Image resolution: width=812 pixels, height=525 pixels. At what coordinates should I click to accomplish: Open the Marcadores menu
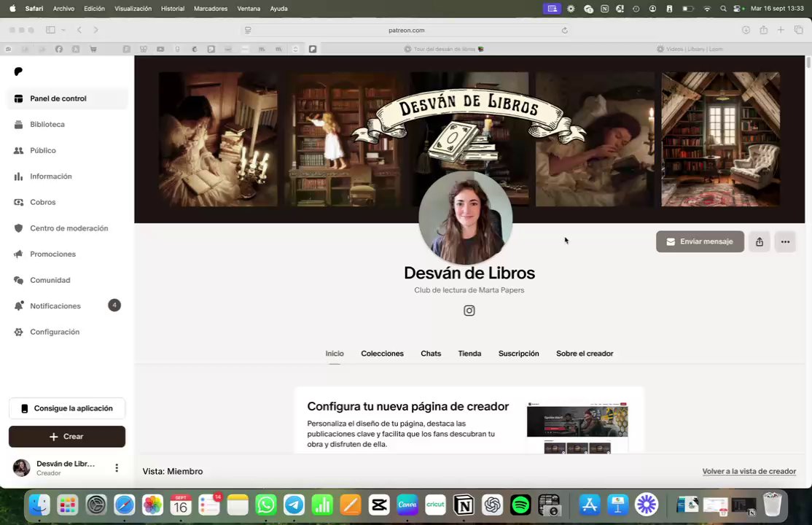tap(210, 8)
